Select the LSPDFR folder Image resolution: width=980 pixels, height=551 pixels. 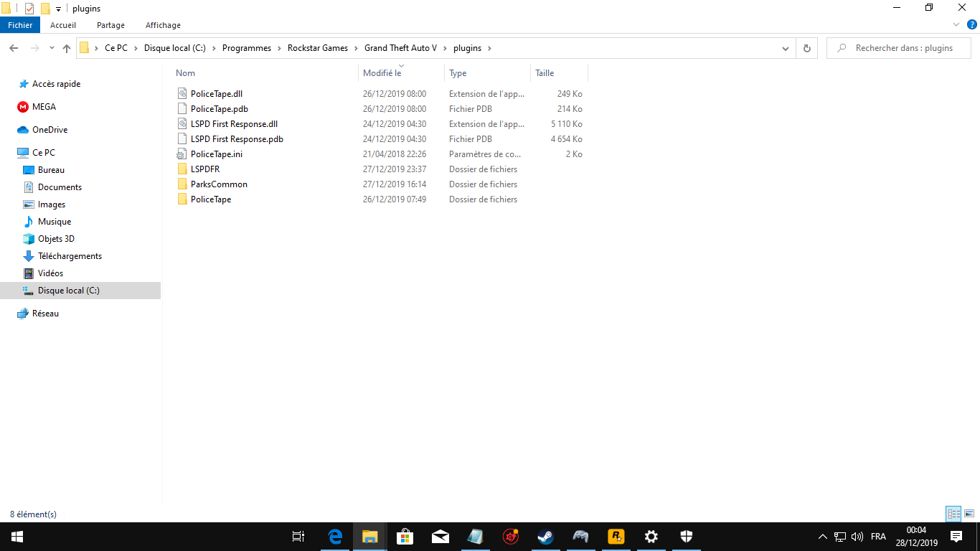point(205,169)
